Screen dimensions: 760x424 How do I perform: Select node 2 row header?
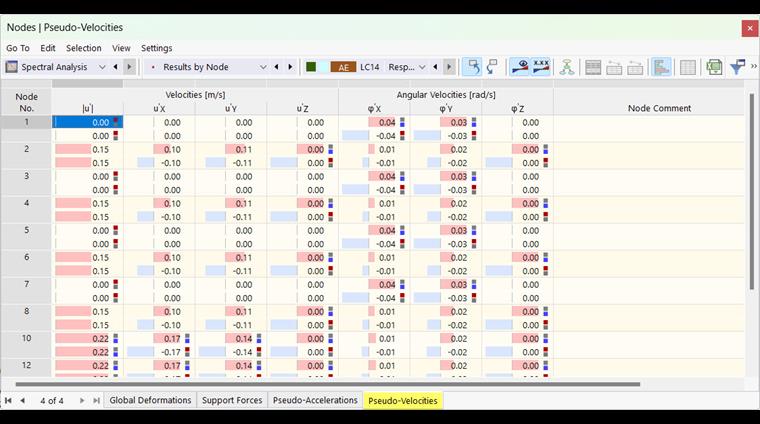pyautogui.click(x=26, y=149)
